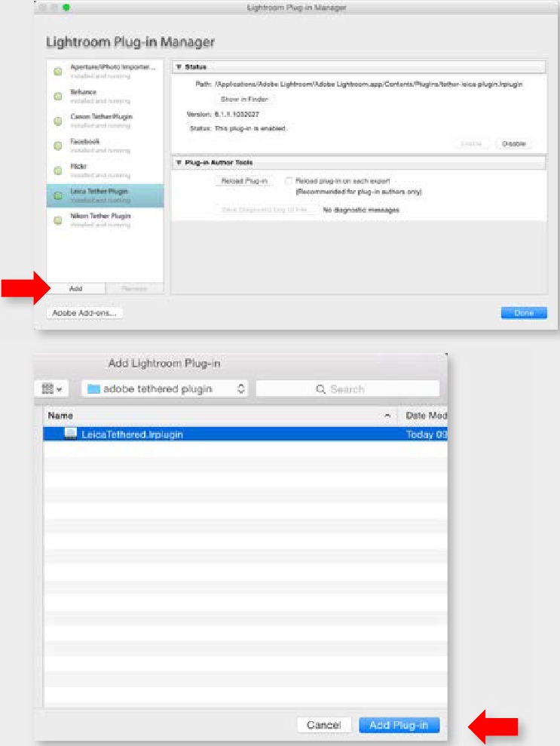Cancel the Add Lightroom Plug-in dialog
This screenshot has width=560, height=746.
[324, 725]
